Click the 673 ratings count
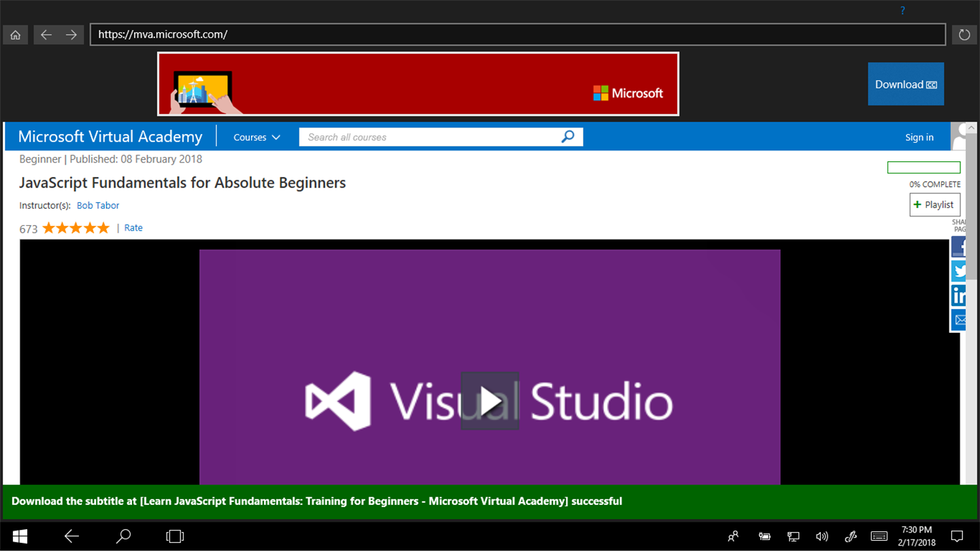 pos(29,229)
